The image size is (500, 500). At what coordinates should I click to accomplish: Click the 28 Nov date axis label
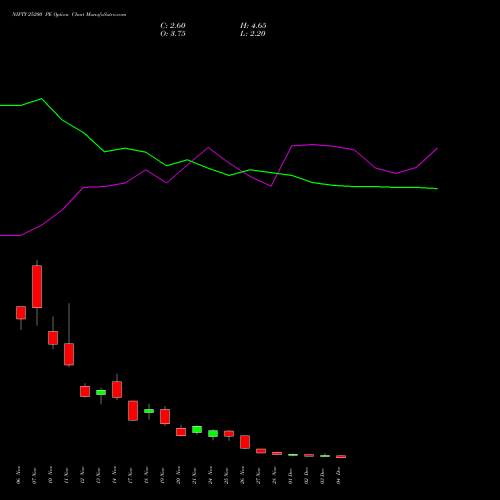point(274,475)
